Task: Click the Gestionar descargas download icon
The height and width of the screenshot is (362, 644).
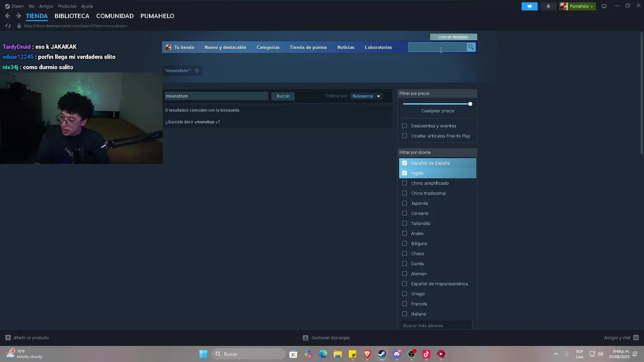Action: (x=305, y=338)
